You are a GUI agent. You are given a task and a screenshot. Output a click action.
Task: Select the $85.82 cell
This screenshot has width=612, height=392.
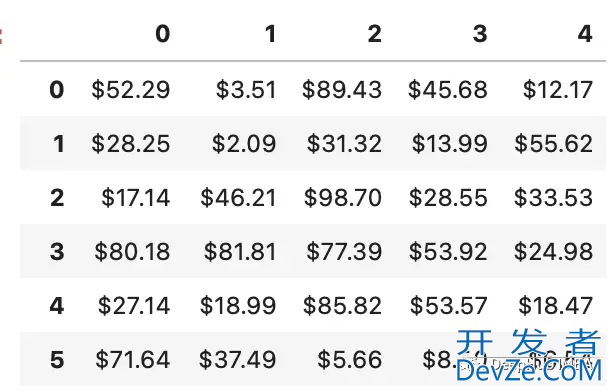342,305
